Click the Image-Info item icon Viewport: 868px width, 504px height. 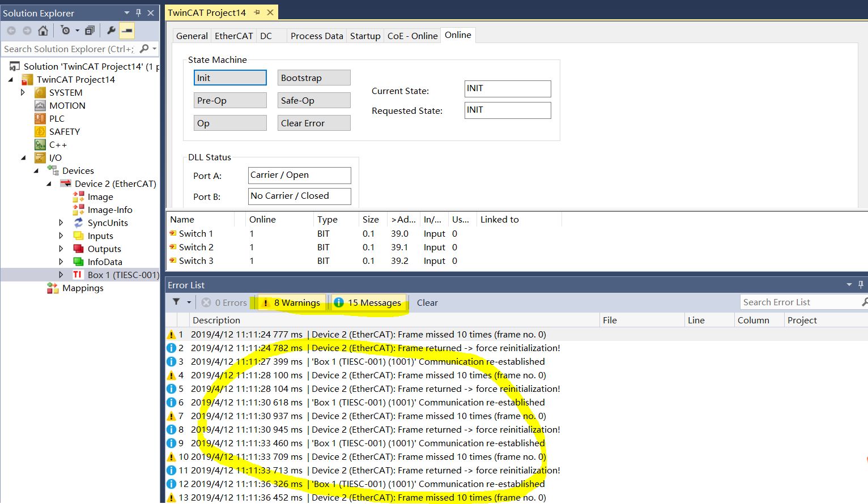79,210
